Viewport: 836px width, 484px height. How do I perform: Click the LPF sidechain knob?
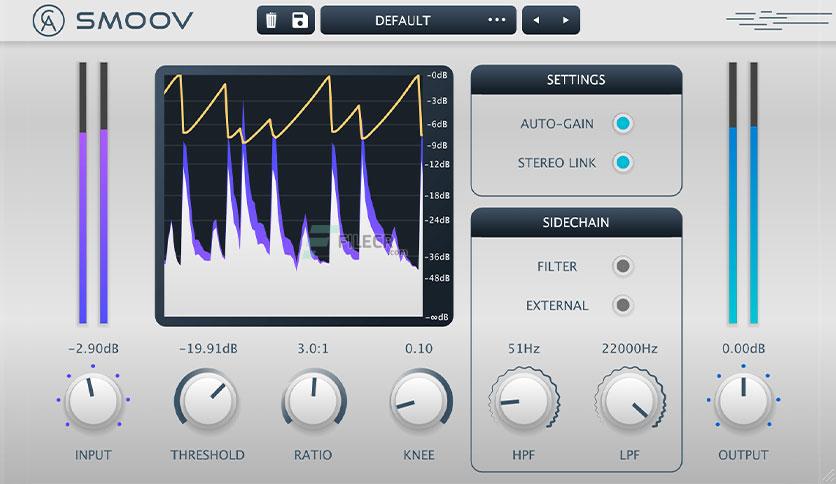[x=630, y=400]
